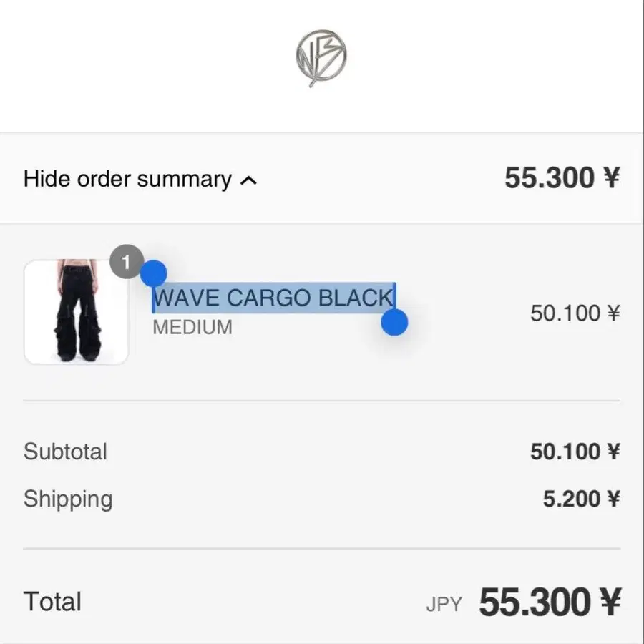Tap the item price 50.100 ¥

(x=575, y=313)
